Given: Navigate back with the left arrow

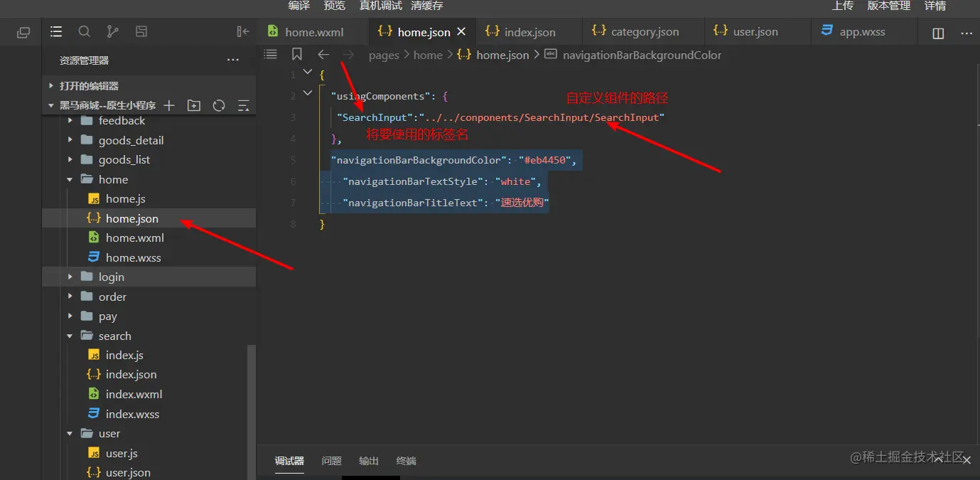Looking at the screenshot, I should tap(323, 55).
